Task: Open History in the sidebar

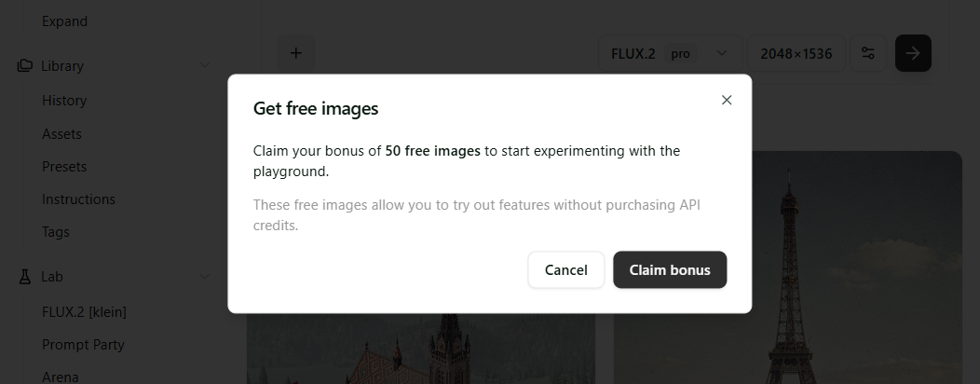Action: click(x=64, y=101)
